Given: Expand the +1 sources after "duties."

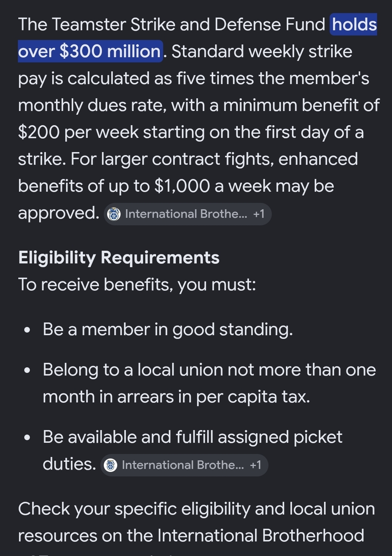Looking at the screenshot, I should tap(255, 465).
